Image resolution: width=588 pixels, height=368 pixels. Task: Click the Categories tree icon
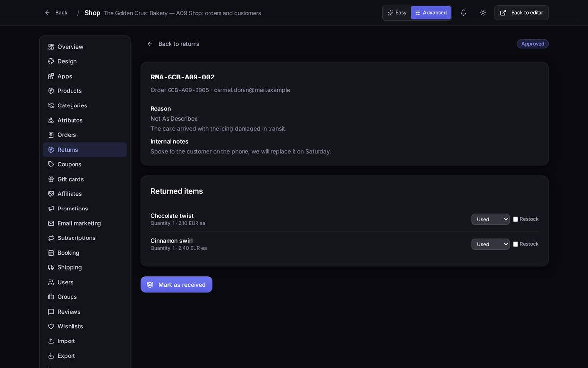click(x=51, y=105)
